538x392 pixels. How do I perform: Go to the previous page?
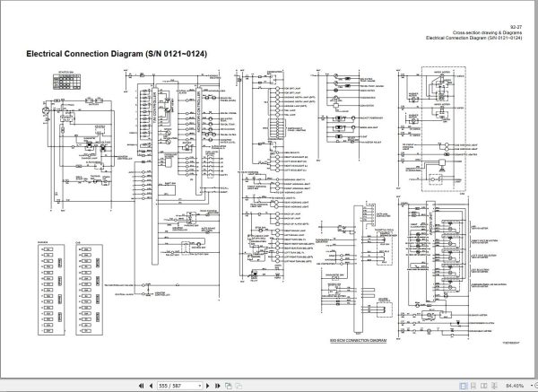151,386
